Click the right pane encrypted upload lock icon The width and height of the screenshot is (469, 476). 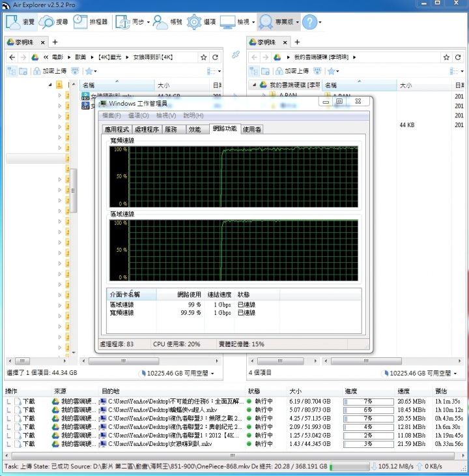click(279, 71)
